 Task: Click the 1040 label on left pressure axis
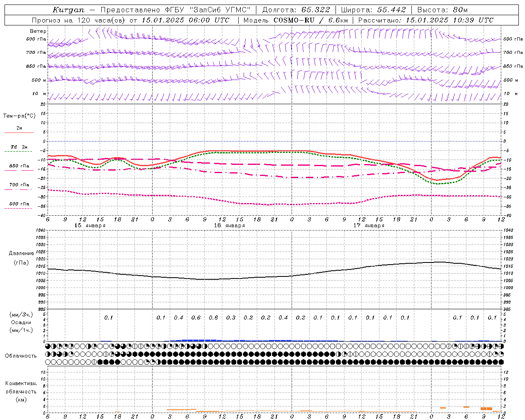41,231
